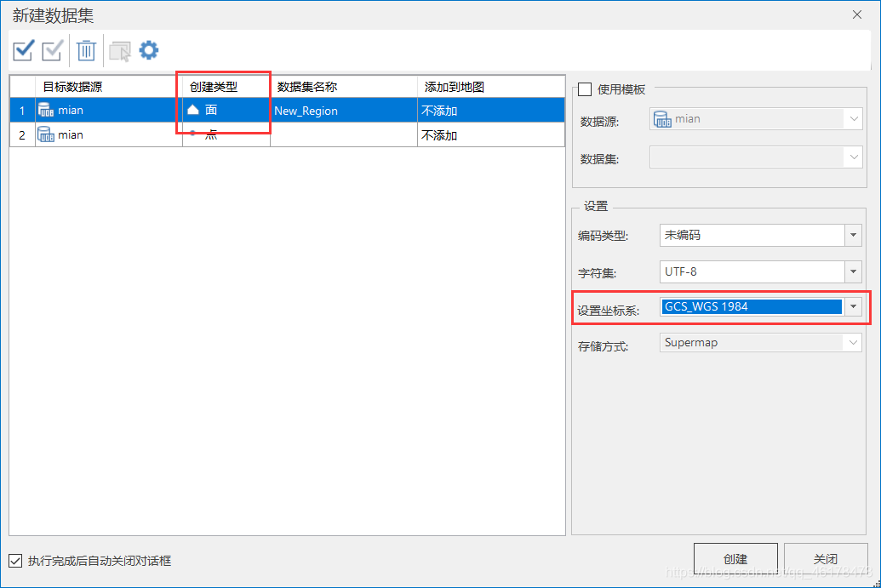Open the blue gear settings icon
Viewport: 881px width, 588px height.
pos(149,50)
